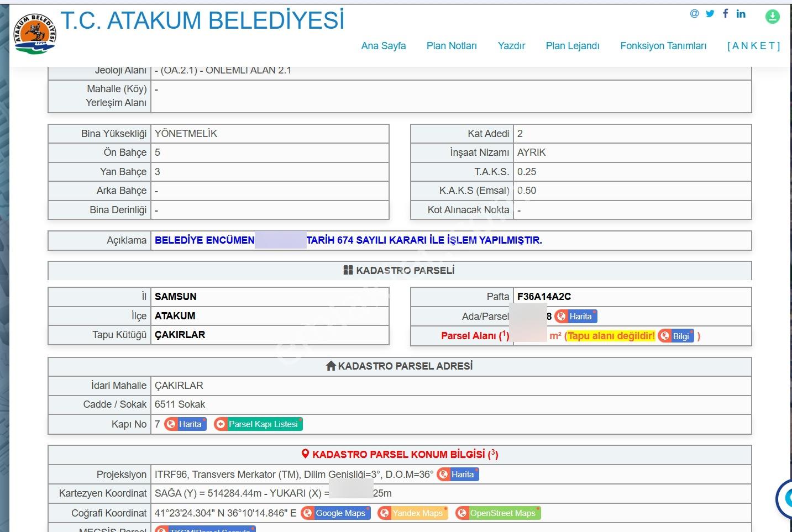792x532 pixels.
Task: Open Fonksiyon Tanımları menu item
Action: 663,46
